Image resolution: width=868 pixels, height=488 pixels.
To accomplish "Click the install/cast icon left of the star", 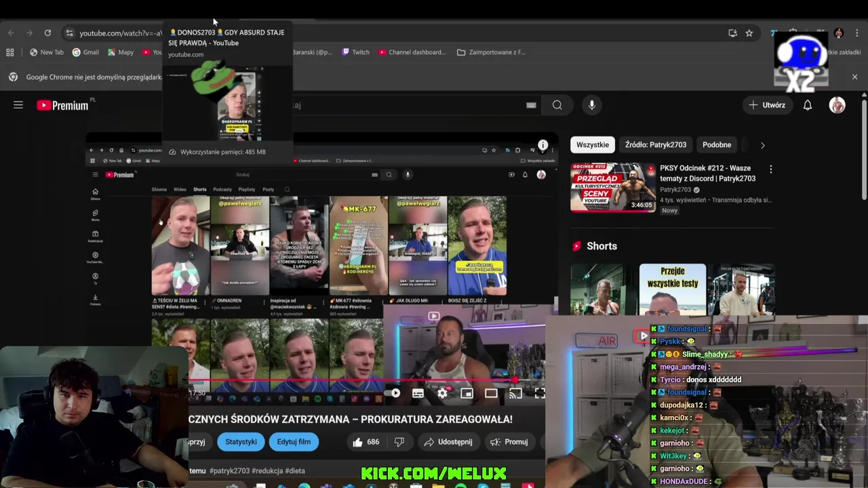I will (732, 33).
